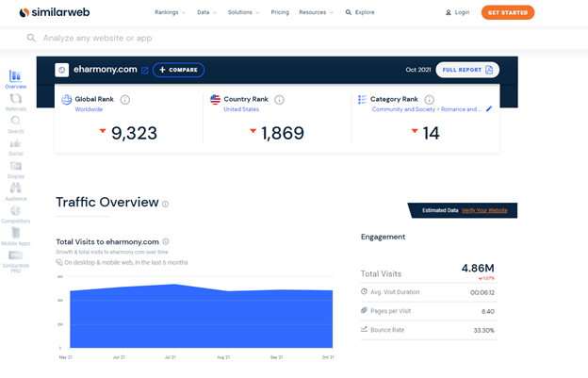Open the Search section in sidebar
Viewport: 588px width, 378px height.
[x=16, y=124]
